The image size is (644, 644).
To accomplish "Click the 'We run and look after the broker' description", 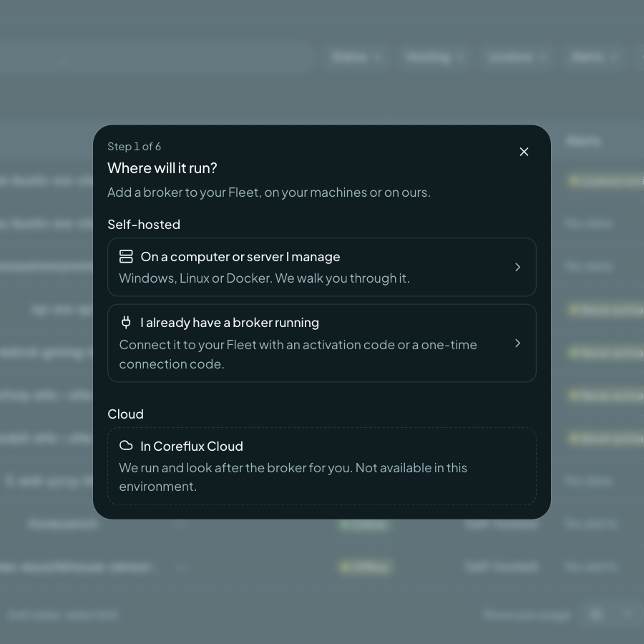I will (293, 477).
